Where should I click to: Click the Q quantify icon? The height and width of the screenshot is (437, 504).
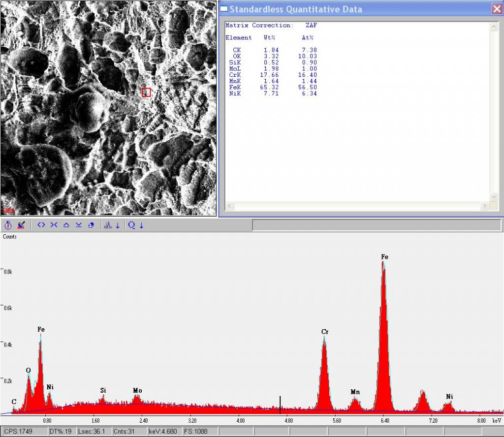click(132, 225)
